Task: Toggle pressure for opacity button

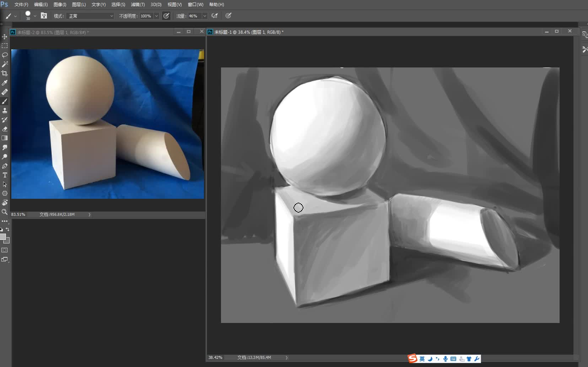Action: (166, 16)
